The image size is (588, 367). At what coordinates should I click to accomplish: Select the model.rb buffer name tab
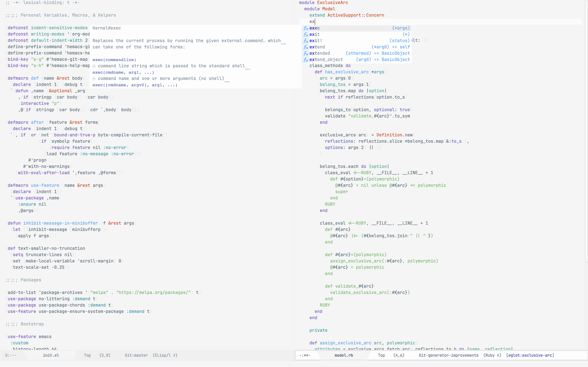point(344,355)
